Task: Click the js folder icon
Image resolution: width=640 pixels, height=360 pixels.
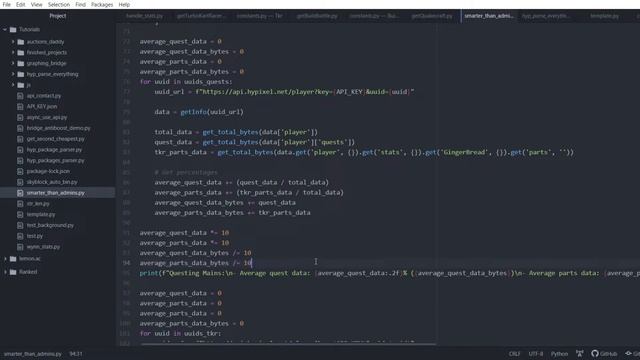Action: click(x=21, y=85)
